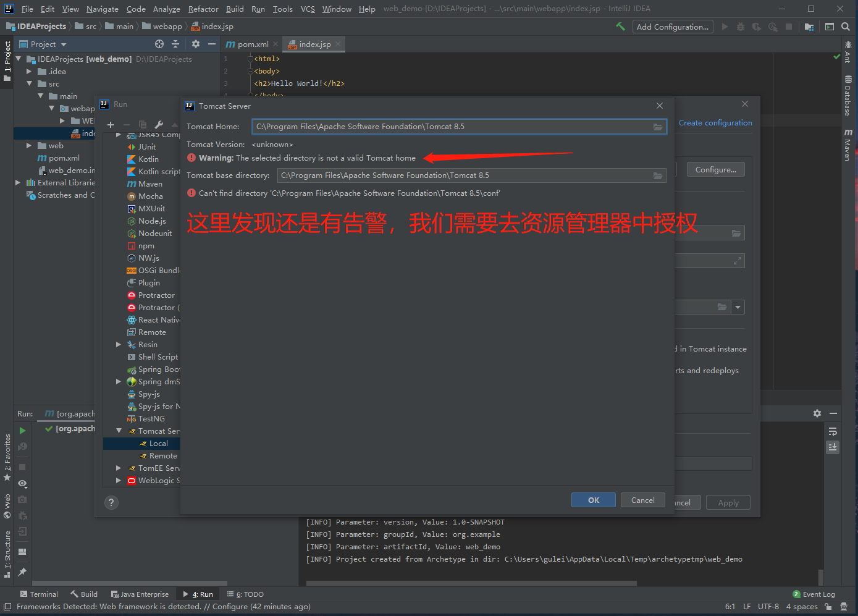This screenshot has height=616, width=858.
Task: Click the Configure... button
Action: coord(716,170)
